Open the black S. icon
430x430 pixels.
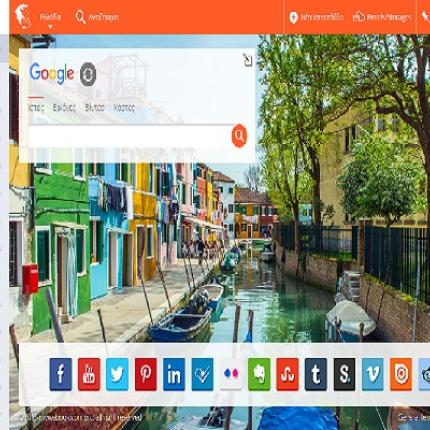click(345, 374)
